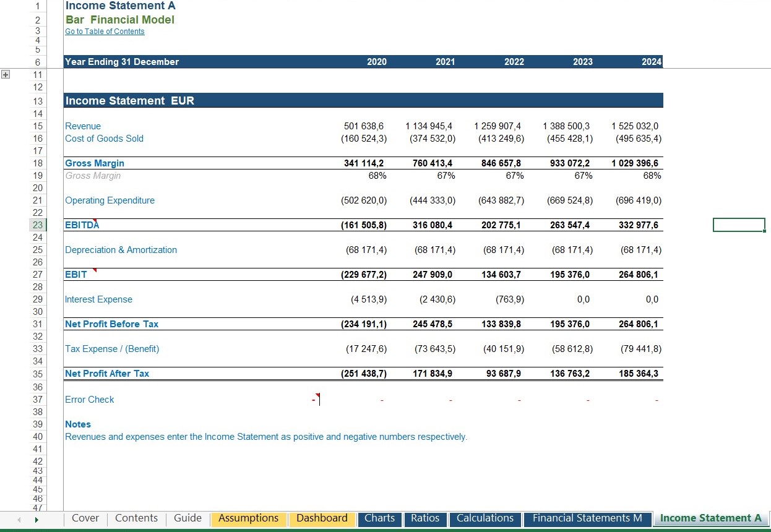Expand the grouped rows with plus button
The height and width of the screenshot is (532, 771).
[6, 74]
